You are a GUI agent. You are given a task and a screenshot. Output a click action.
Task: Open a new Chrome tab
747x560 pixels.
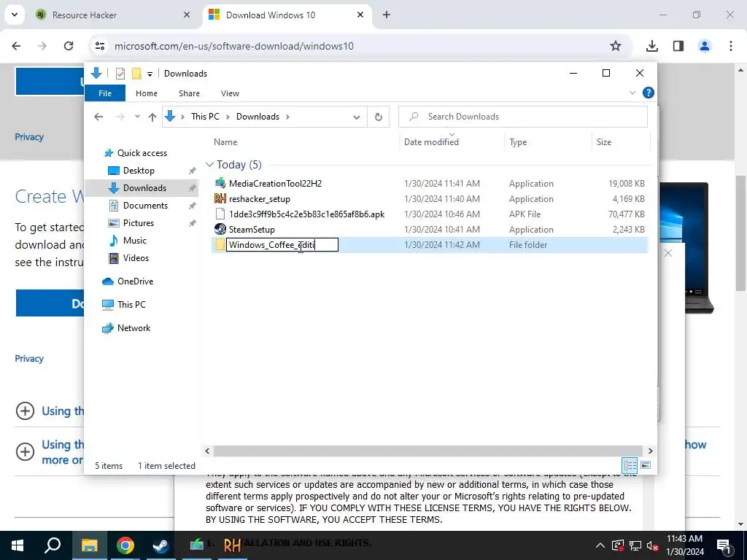tap(387, 15)
